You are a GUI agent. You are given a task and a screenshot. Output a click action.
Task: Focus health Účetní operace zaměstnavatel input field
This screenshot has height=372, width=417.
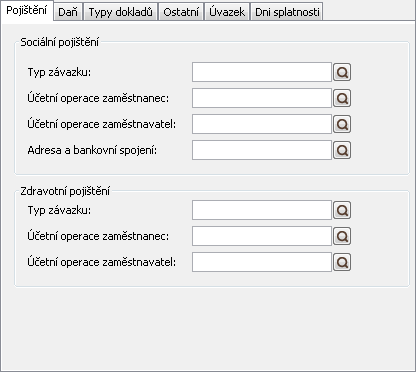(262, 262)
